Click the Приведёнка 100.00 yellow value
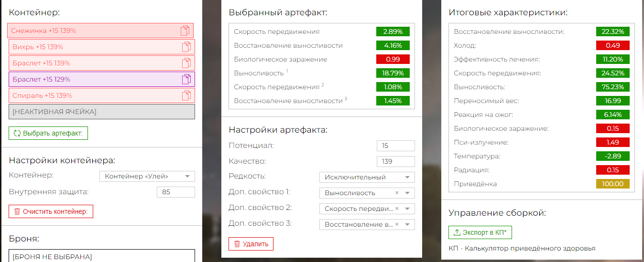This screenshot has height=262, width=644. tap(613, 184)
